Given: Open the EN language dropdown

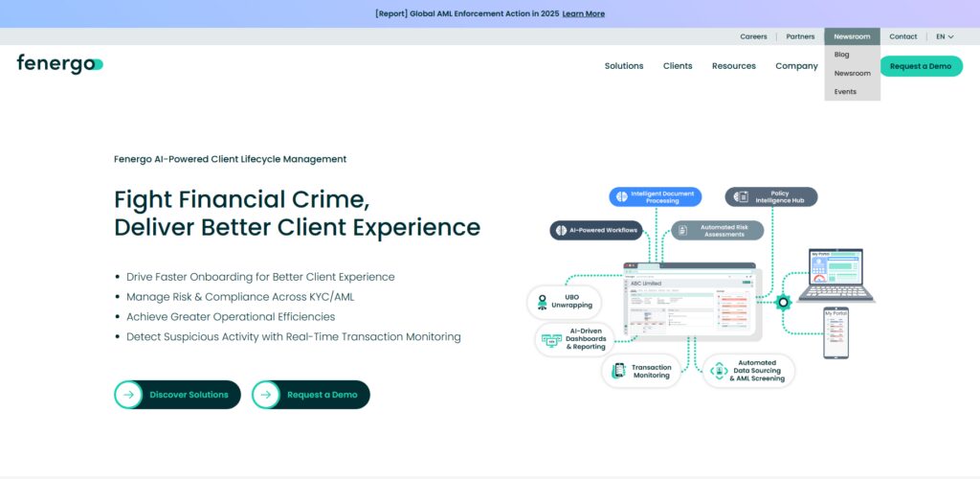Looking at the screenshot, I should click(x=945, y=36).
